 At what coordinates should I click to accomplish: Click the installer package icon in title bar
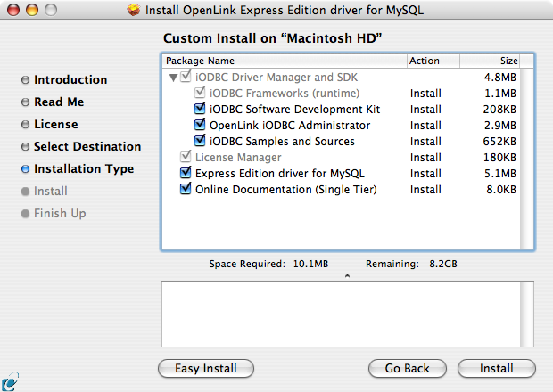[133, 10]
